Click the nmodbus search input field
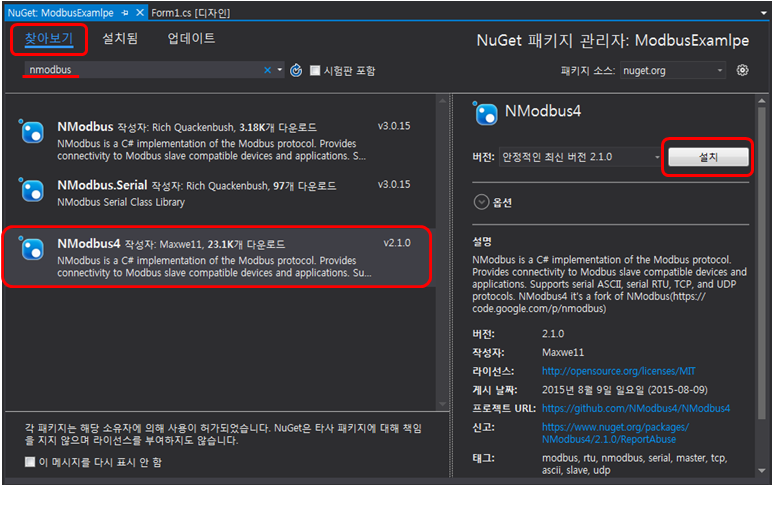The width and height of the screenshot is (773, 516). (140, 71)
